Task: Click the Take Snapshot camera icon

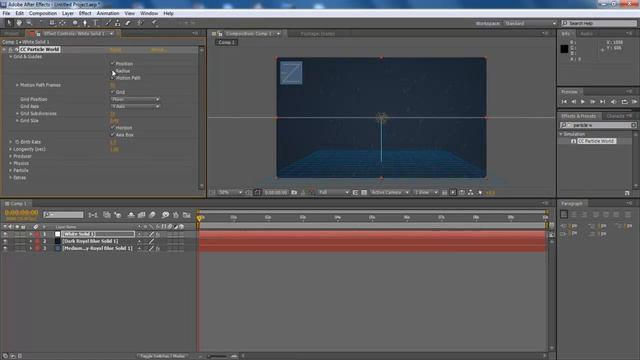Action: 294,192
